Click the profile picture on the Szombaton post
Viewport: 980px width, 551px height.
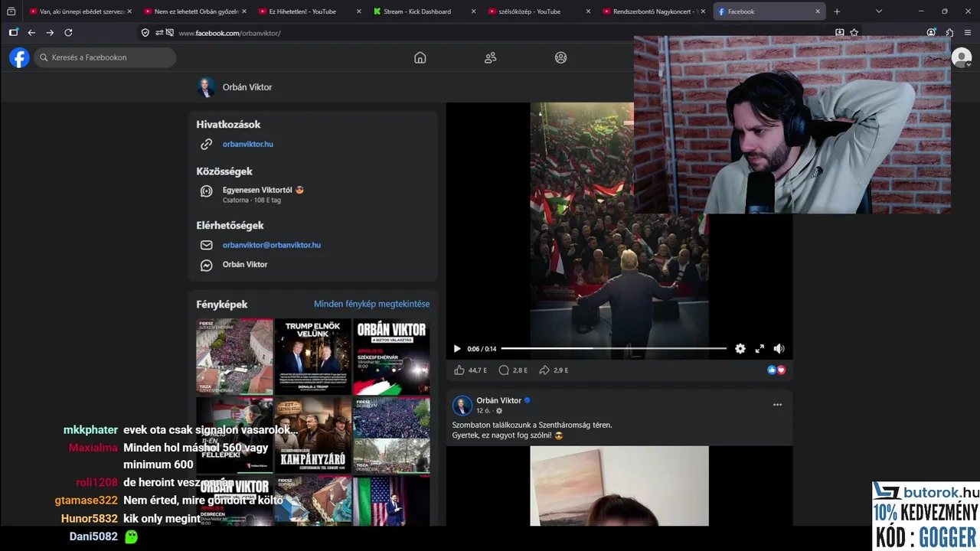[x=462, y=406]
